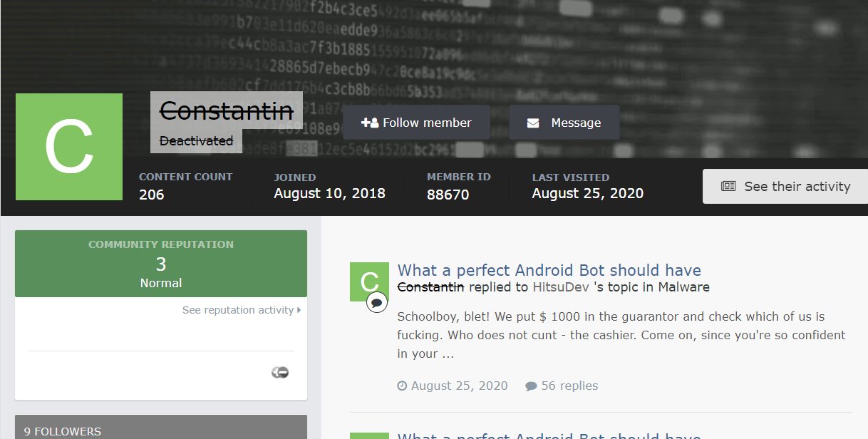Click the gray minus icon in reputation box
The image size is (868, 439).
click(x=280, y=372)
